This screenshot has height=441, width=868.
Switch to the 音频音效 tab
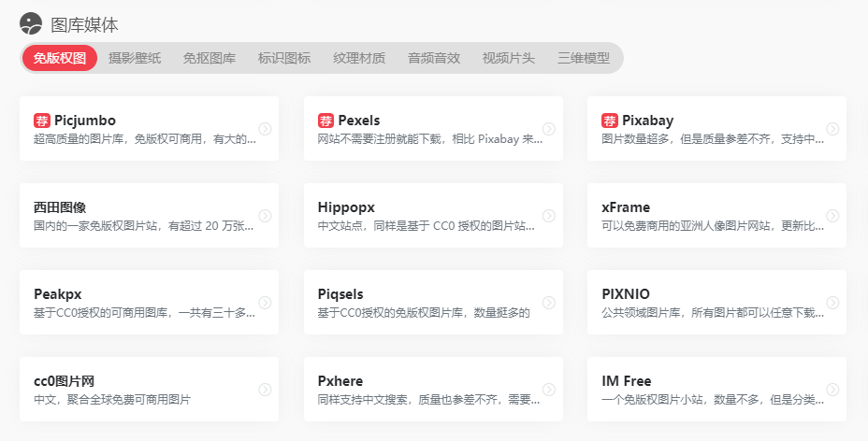(x=434, y=58)
